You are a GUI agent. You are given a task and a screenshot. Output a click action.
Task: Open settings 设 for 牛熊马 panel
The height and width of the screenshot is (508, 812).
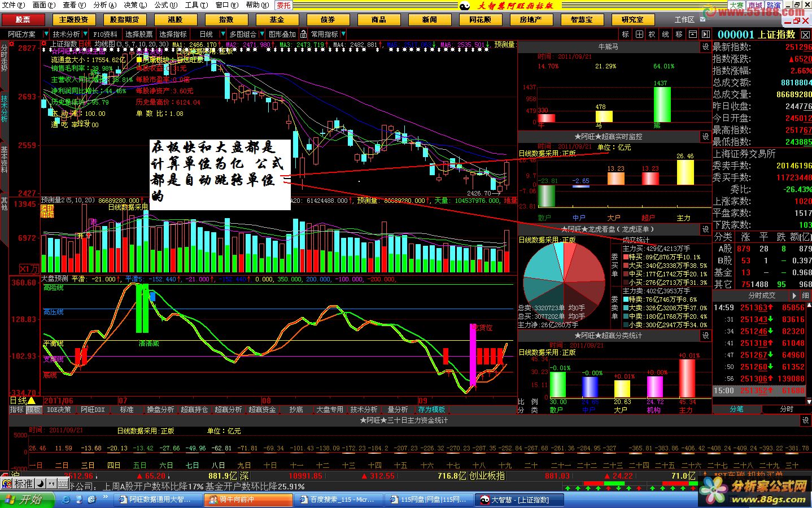pyautogui.click(x=706, y=47)
